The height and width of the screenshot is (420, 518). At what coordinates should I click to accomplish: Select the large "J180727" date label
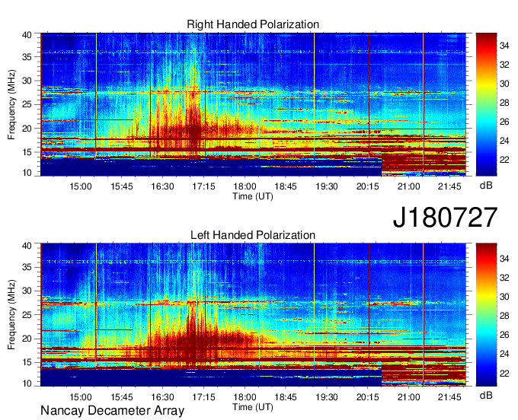[x=445, y=218]
